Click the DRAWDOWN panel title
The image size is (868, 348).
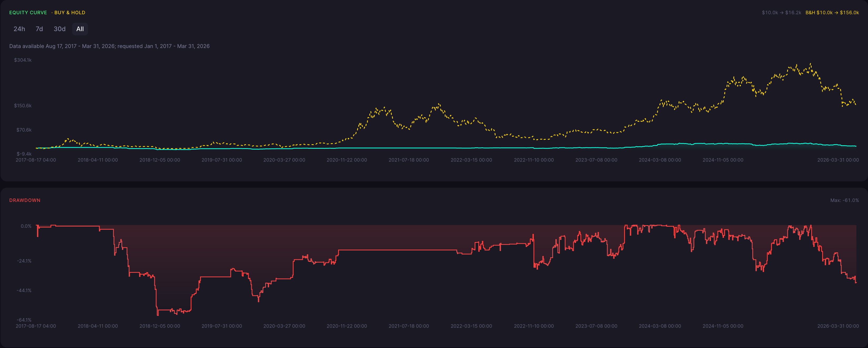(x=24, y=200)
